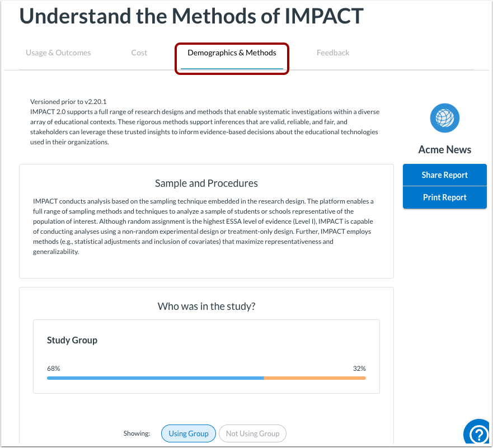The image size is (493, 448).
Task: Select the Demographics & Methods tab
Action: (232, 53)
